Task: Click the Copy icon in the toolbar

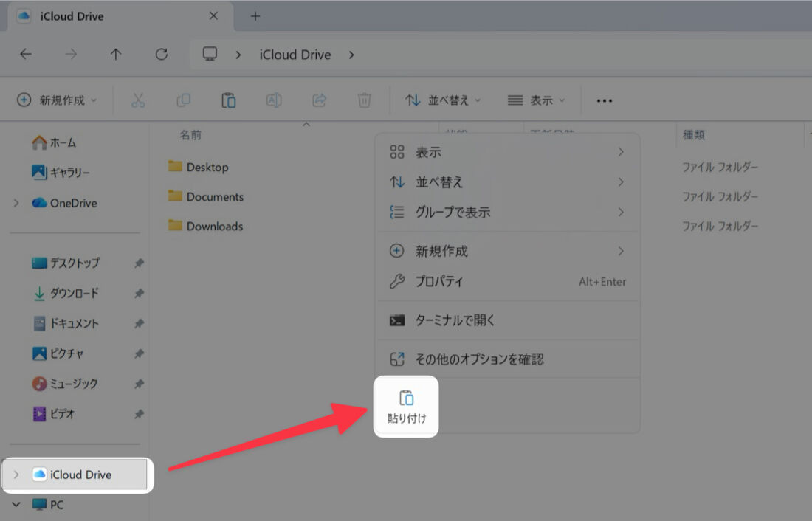Action: point(183,100)
